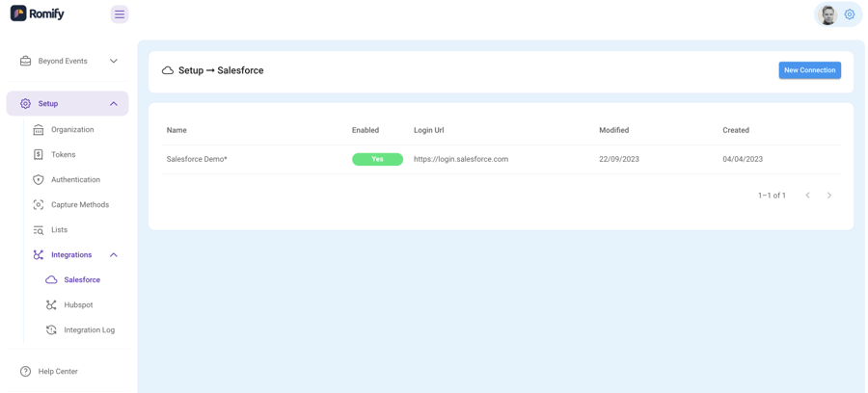The width and height of the screenshot is (868, 393).
Task: Go to the next page arrow
Action: (829, 196)
